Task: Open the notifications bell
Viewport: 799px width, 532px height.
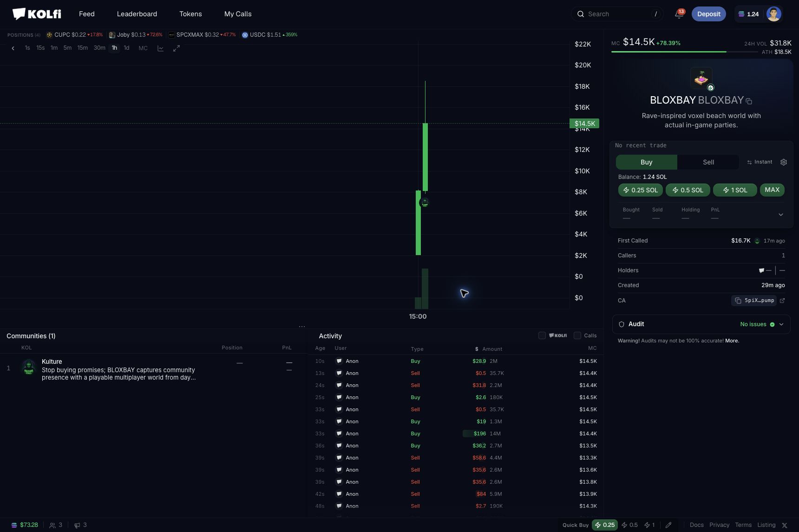Action: pyautogui.click(x=679, y=14)
